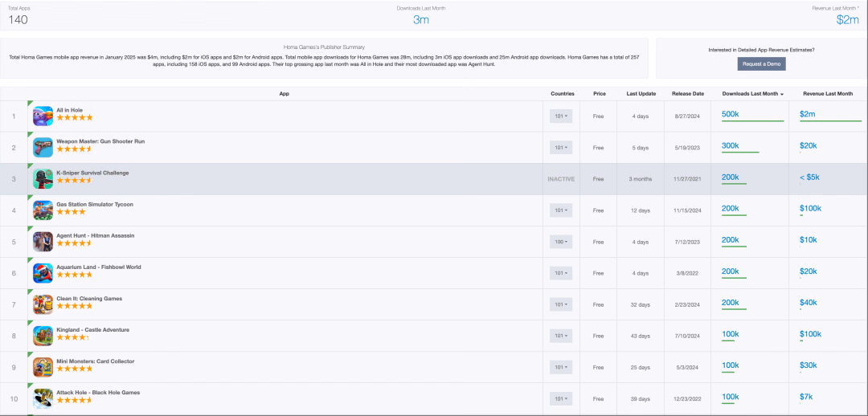Expand countries dropdown for Clean It

click(561, 305)
